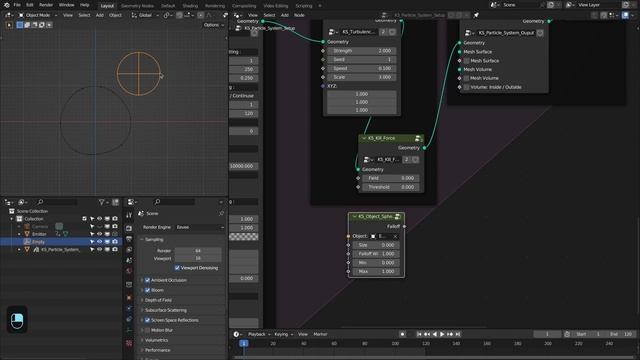640x360 pixels.
Task: Open the Render menu
Action: pos(46,5)
